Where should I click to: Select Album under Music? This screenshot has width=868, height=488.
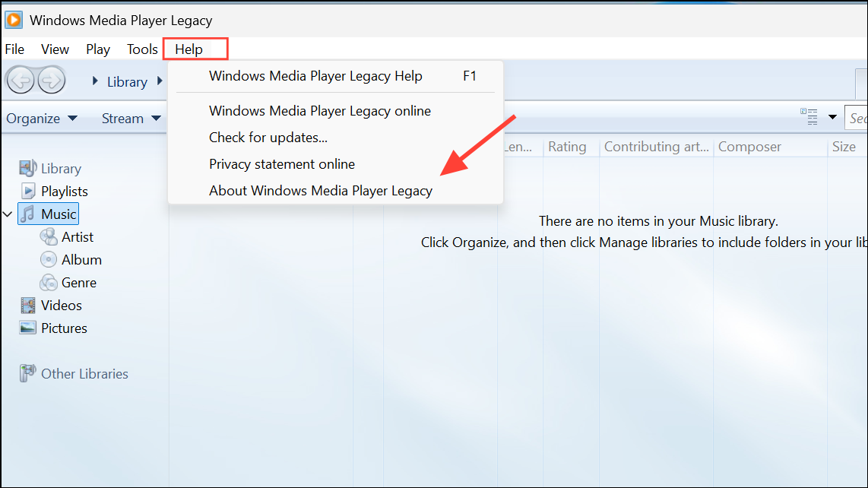pos(81,260)
